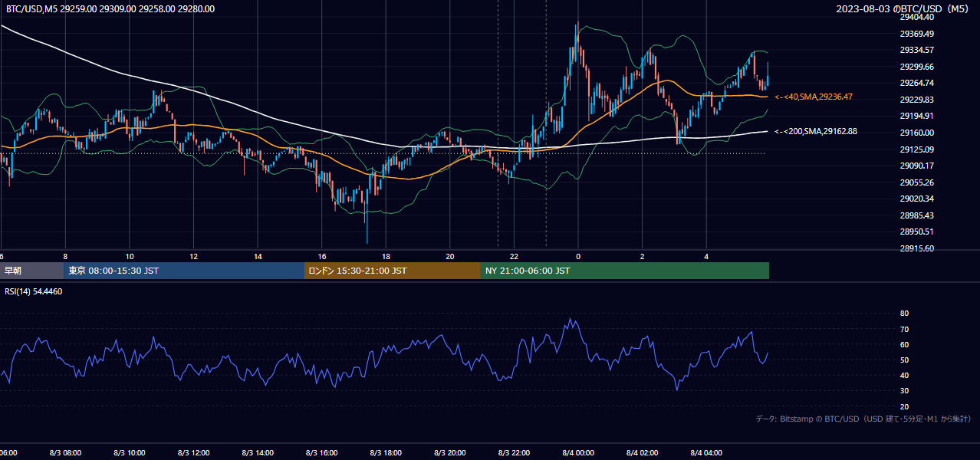Click RSI scale value 20 on right axis

pos(904,406)
